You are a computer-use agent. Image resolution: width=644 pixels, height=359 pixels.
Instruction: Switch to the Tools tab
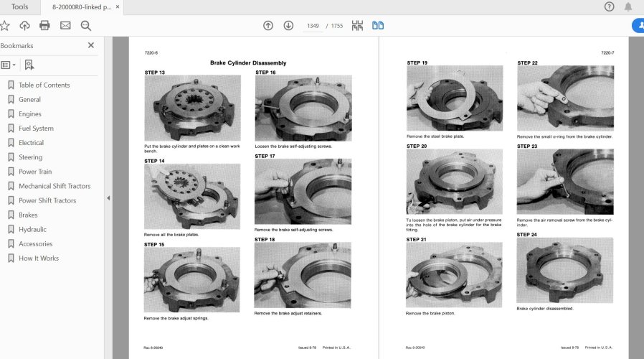(20, 7)
